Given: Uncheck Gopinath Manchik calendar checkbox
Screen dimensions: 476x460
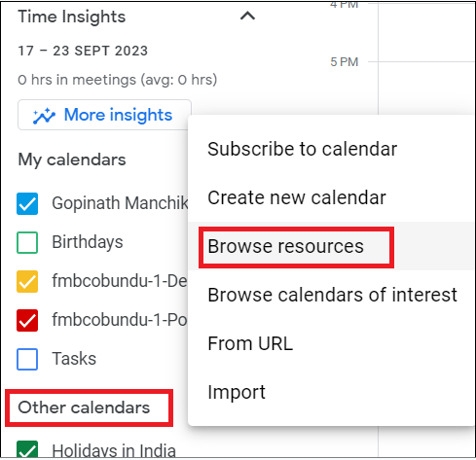Looking at the screenshot, I should [x=27, y=203].
